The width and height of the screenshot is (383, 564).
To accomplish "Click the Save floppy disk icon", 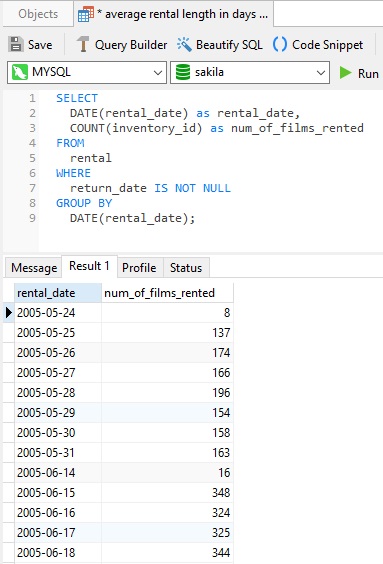I will (16, 45).
